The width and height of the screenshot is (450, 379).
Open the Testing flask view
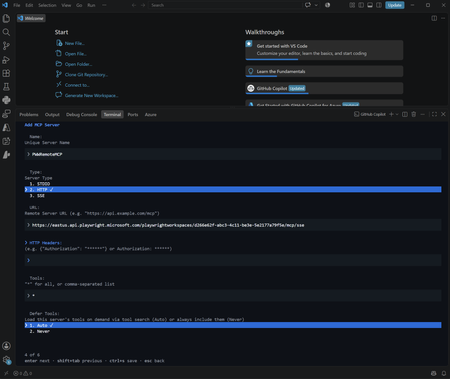point(6,87)
